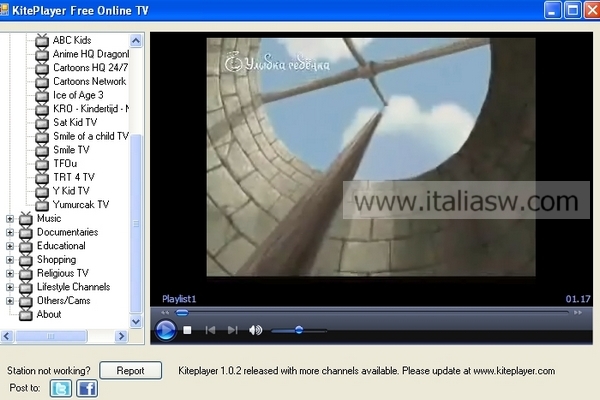
Task: Click the video playback area
Action: [x=371, y=157]
